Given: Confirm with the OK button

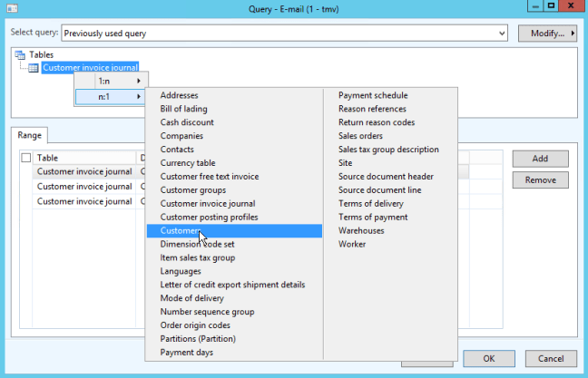Looking at the screenshot, I should pos(488,359).
